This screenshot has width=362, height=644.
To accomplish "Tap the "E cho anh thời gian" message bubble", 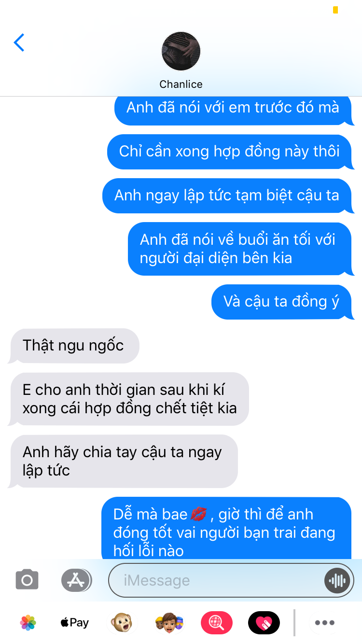I will pyautogui.click(x=129, y=399).
